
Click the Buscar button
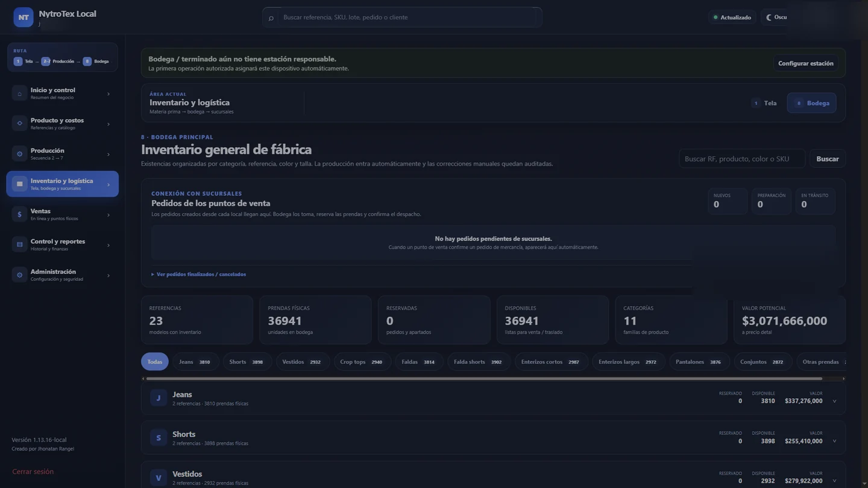(828, 159)
